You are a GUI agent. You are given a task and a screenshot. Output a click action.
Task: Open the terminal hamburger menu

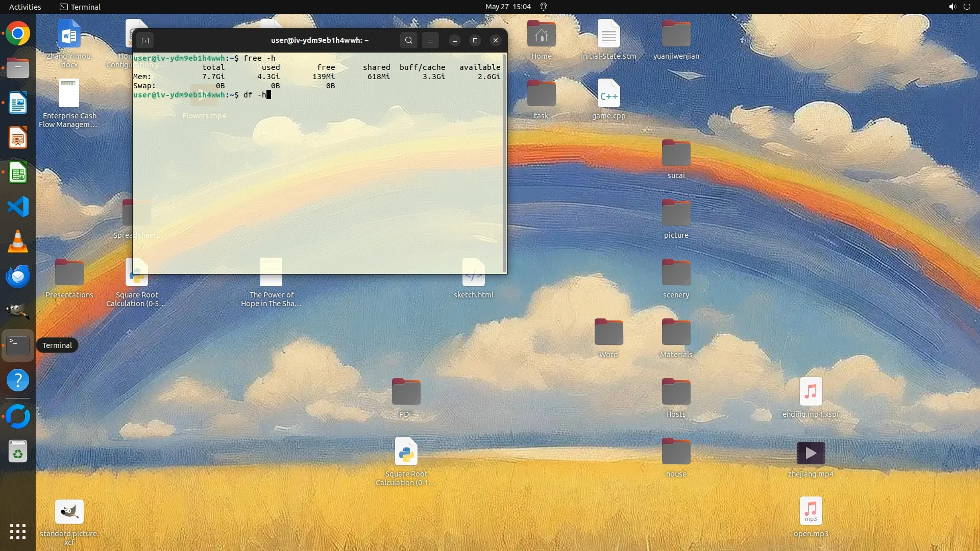click(x=430, y=40)
